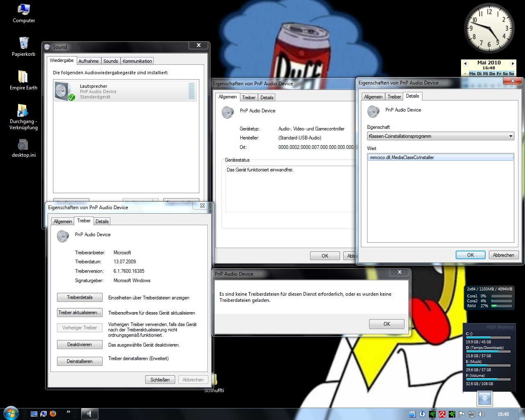The width and height of the screenshot is (525, 420).
Task: Confirm OK in the PnP Audio Device message
Action: [387, 324]
